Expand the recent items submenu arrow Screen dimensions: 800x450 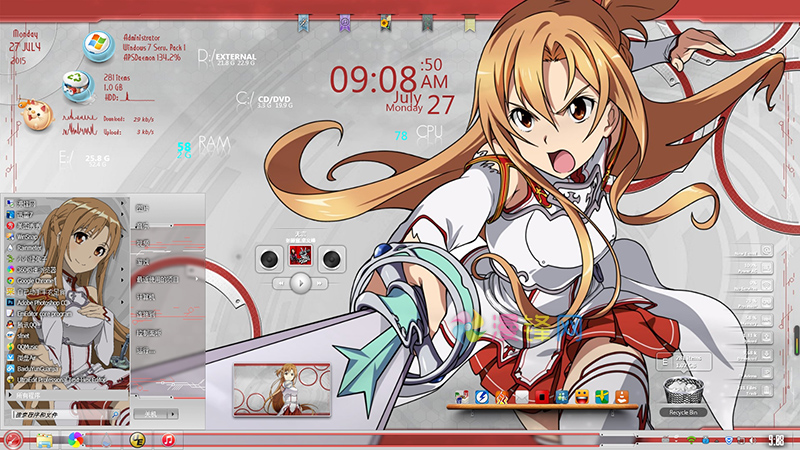pos(197,279)
